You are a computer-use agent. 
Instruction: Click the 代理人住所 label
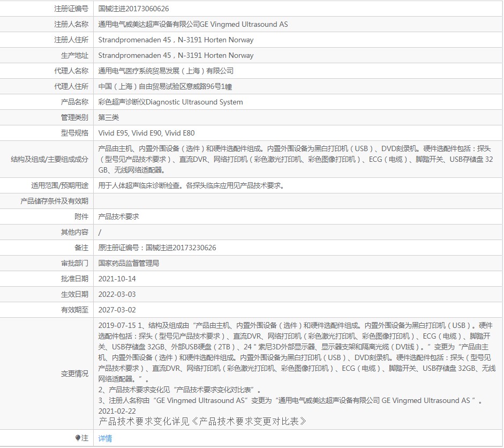[71, 86]
